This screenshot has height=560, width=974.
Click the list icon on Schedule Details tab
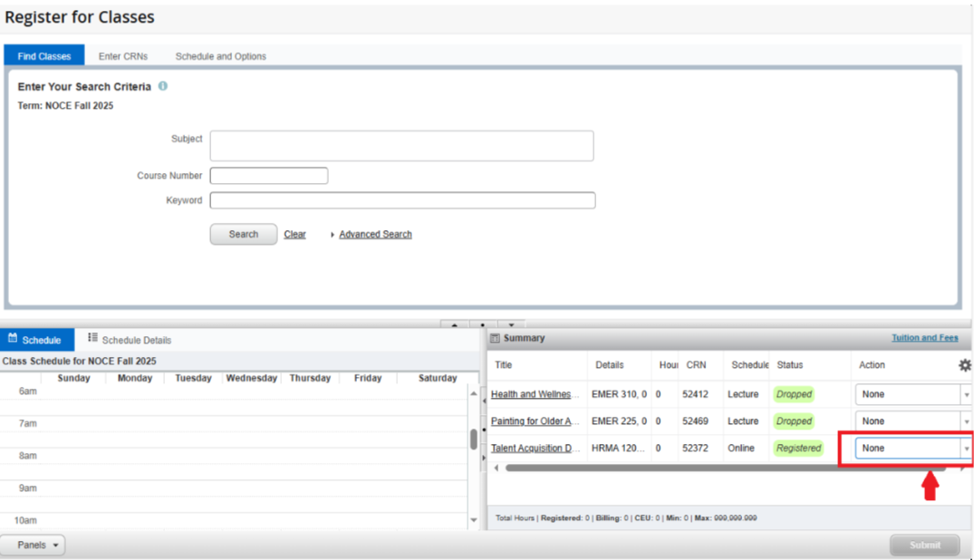coord(92,339)
